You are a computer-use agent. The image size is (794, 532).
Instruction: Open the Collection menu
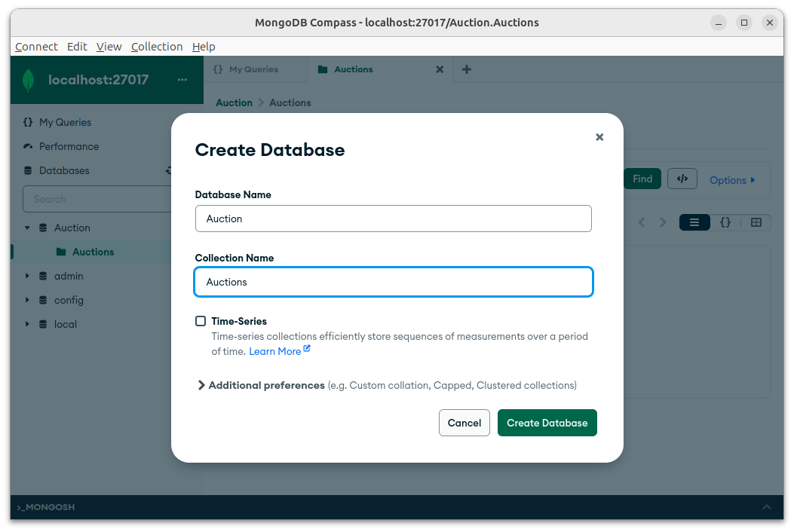(x=157, y=47)
